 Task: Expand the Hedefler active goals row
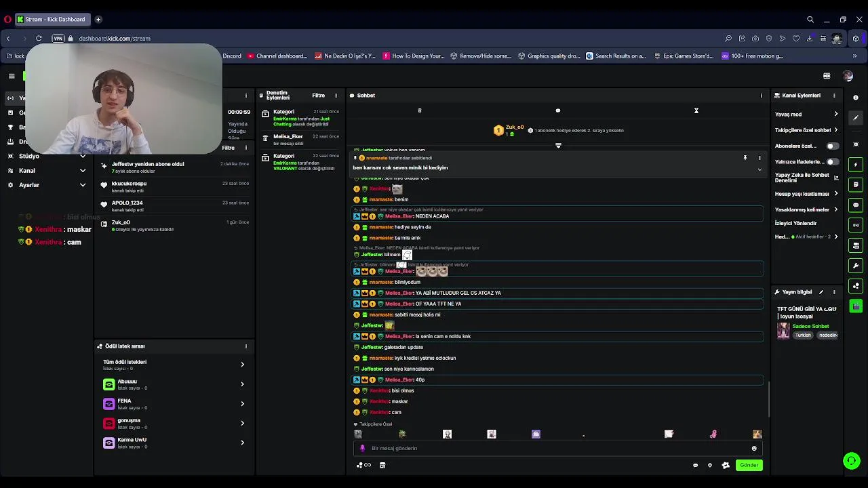coord(807,237)
